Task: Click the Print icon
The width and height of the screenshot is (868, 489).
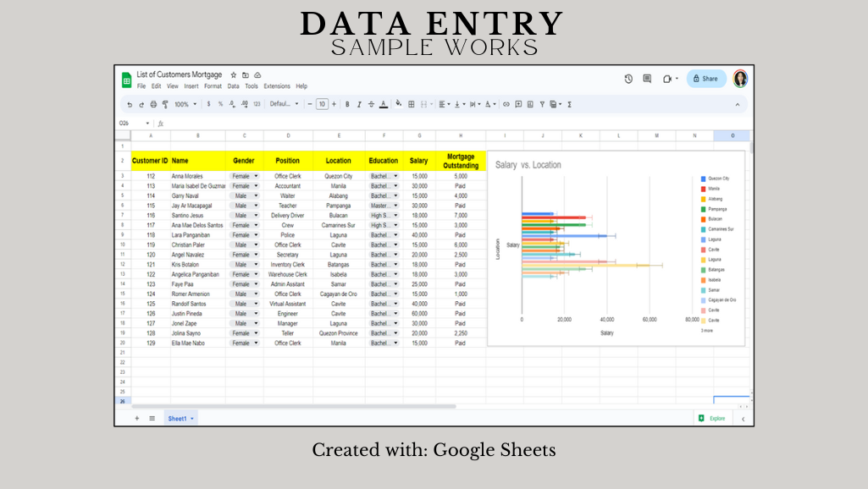Action: click(x=153, y=104)
